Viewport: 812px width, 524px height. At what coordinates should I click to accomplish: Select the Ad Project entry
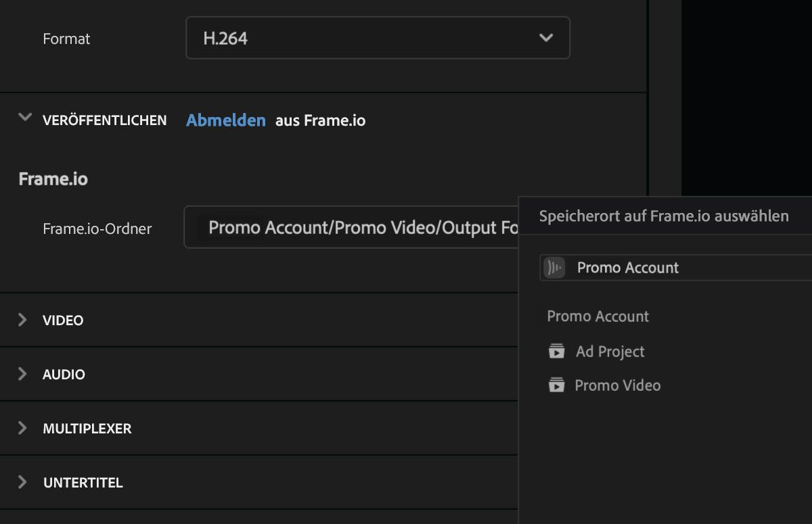pyautogui.click(x=610, y=352)
